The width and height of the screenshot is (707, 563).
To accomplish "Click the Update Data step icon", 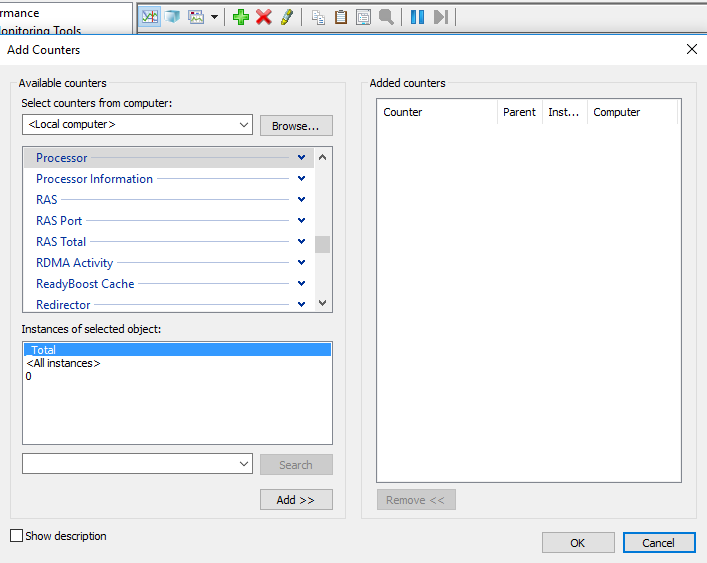I will (441, 17).
